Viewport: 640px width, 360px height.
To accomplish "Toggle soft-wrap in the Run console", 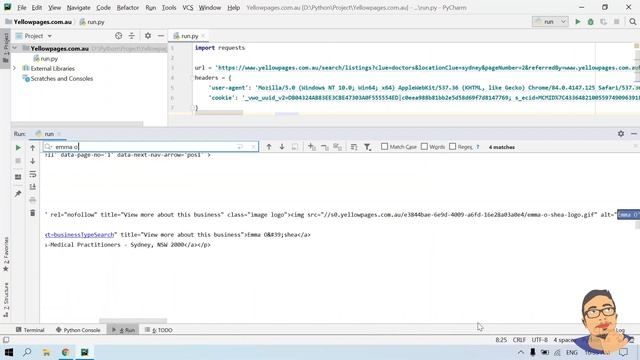I will 33,174.
